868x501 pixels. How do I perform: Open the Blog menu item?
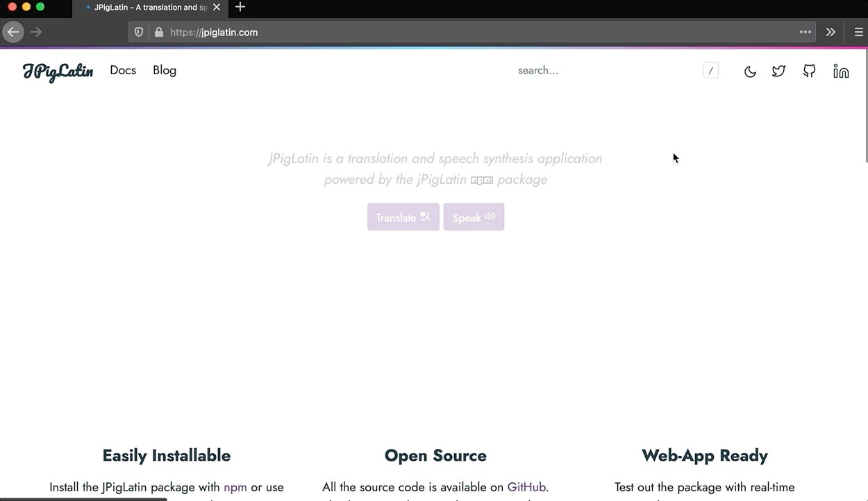pyautogui.click(x=165, y=70)
